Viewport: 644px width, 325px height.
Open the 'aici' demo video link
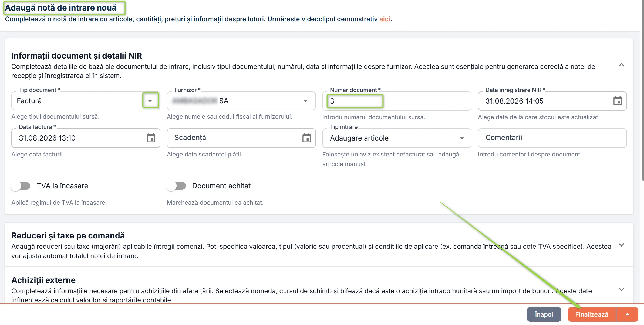pos(385,19)
